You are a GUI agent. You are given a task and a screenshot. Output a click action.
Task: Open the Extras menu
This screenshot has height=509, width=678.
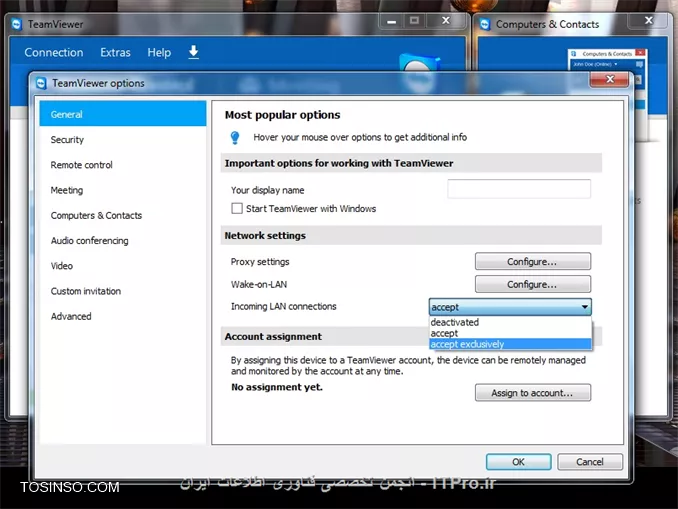(115, 52)
